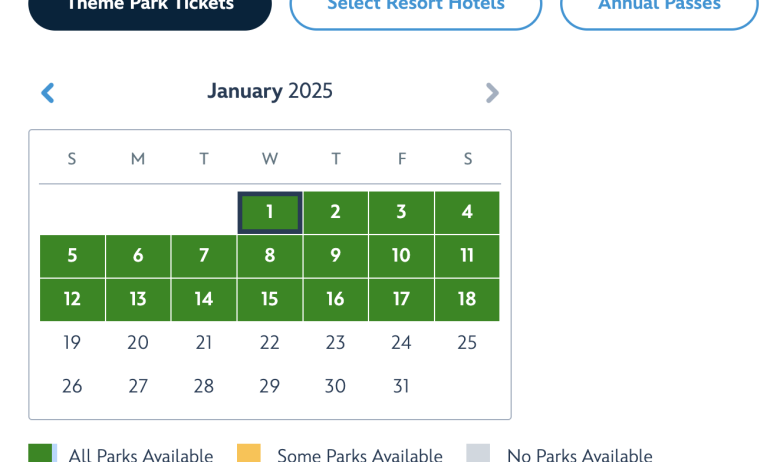Go to previous month arrow
The image size is (770, 462).
pos(48,93)
